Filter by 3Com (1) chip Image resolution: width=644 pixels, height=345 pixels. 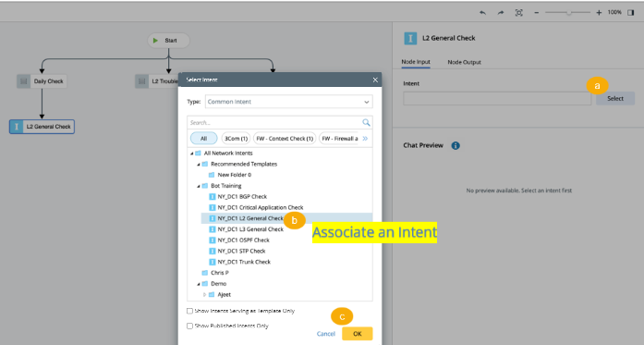[x=237, y=139]
